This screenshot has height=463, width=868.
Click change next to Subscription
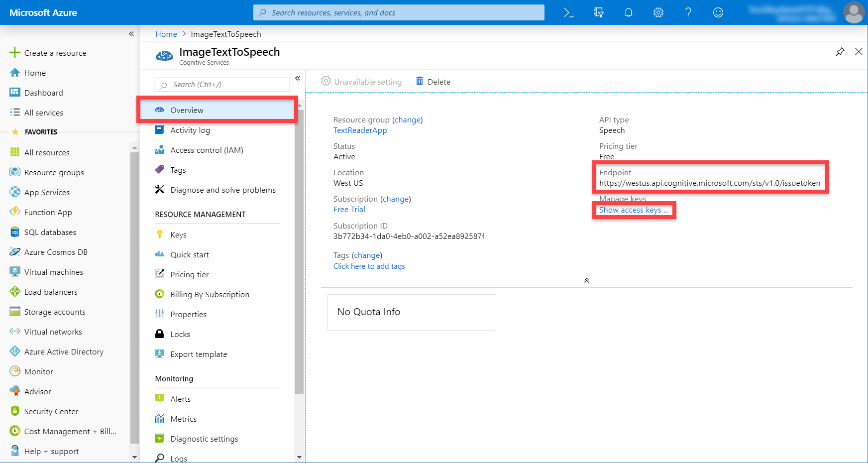coord(396,199)
